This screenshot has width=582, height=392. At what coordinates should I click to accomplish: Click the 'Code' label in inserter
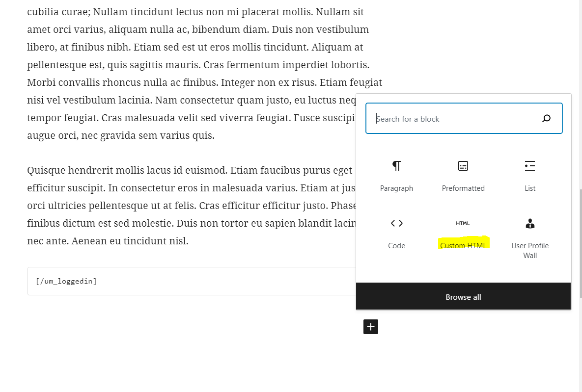(396, 246)
